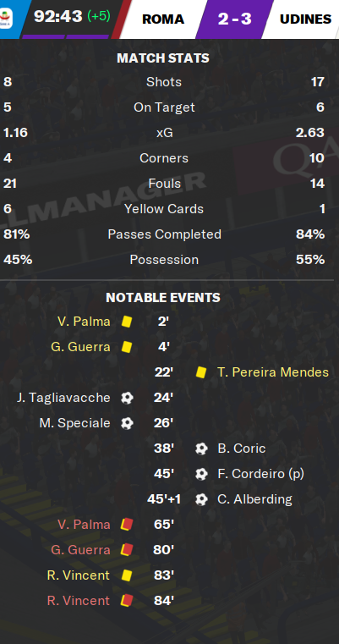Viewport: 339px width, 644px height.
Task: Click T. Pereira Mendes' yellow card icon
Action: click(200, 372)
